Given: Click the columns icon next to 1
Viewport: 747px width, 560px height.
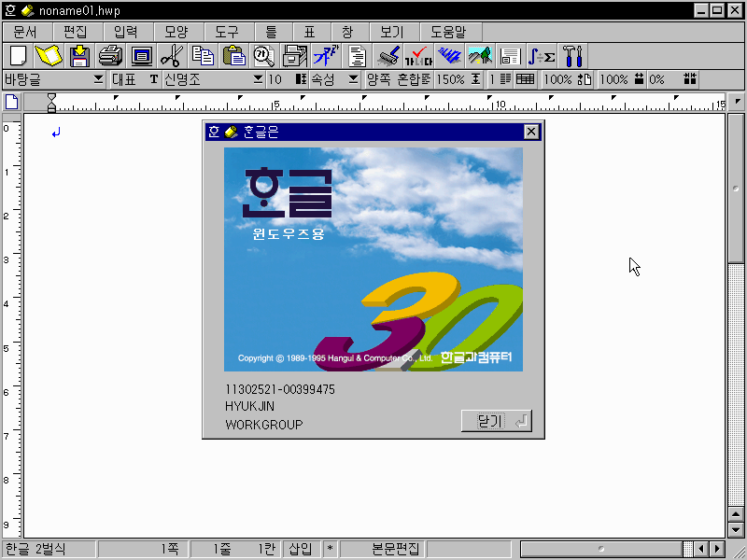Looking at the screenshot, I should click(x=505, y=79).
